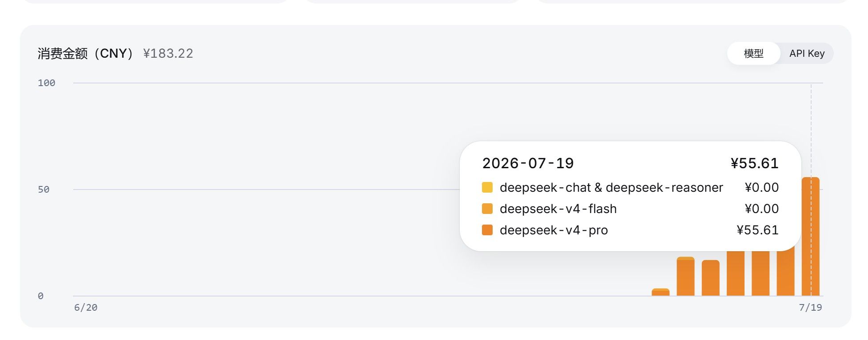Click the 100 y-axis label

tap(47, 83)
